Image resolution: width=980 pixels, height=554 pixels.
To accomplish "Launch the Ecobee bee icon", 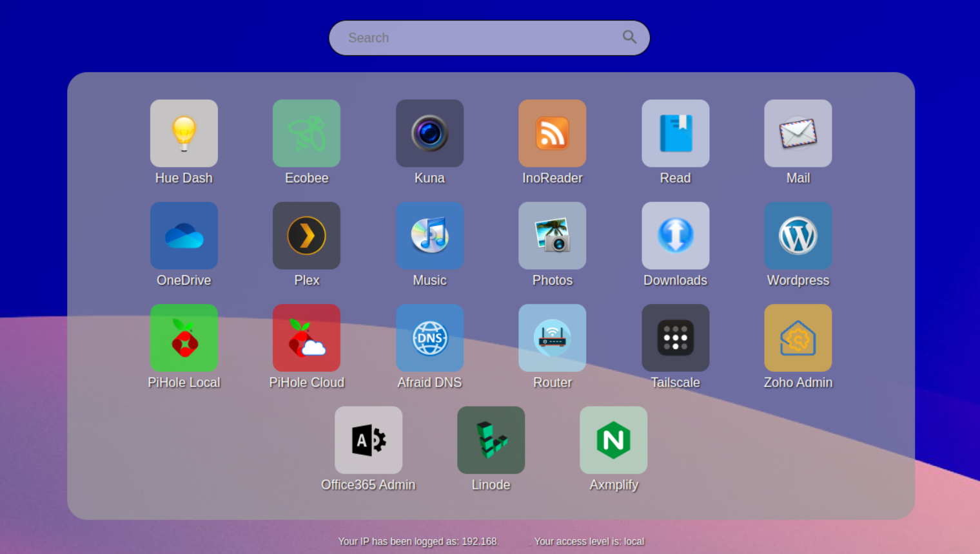I will pos(306,133).
